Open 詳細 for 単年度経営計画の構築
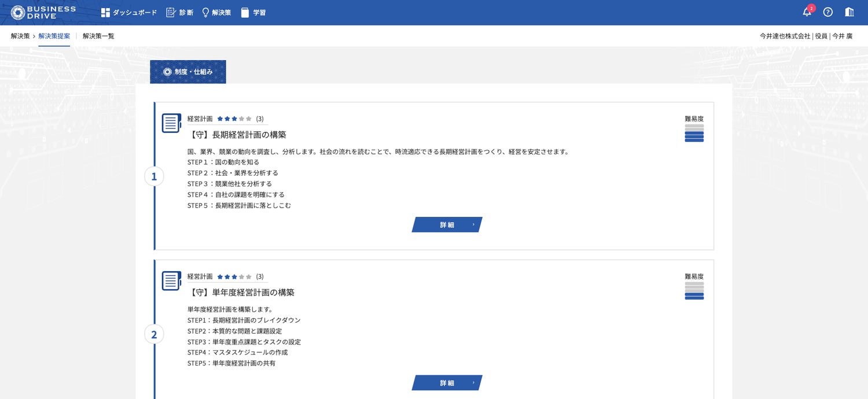The width and height of the screenshot is (868, 399). (x=447, y=383)
